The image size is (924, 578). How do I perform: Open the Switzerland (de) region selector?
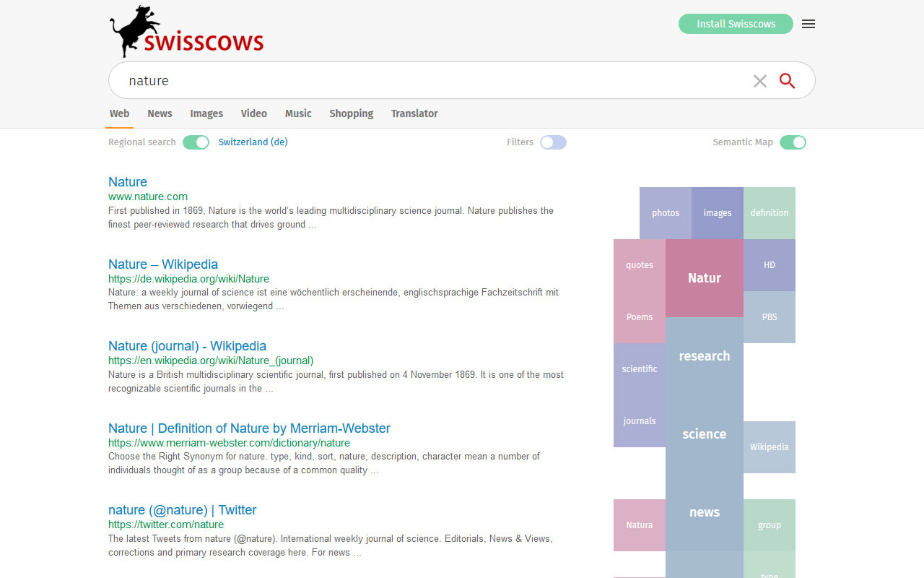click(x=253, y=142)
